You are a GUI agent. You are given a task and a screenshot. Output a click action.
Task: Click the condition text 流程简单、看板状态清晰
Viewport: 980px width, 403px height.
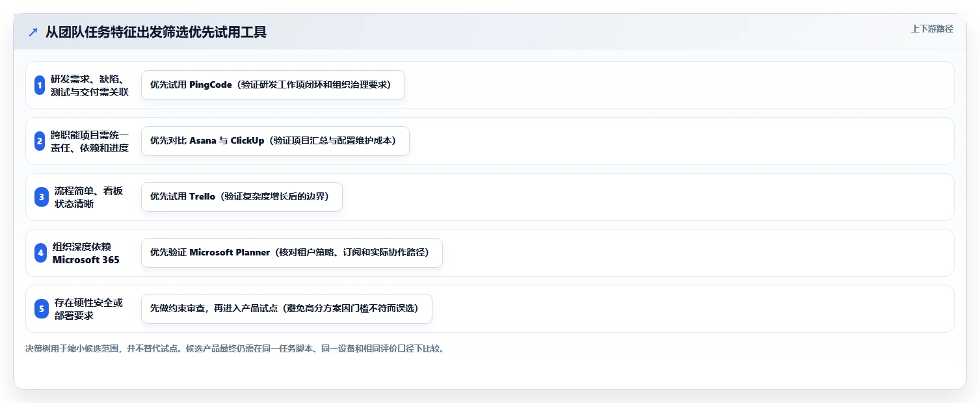pos(88,197)
